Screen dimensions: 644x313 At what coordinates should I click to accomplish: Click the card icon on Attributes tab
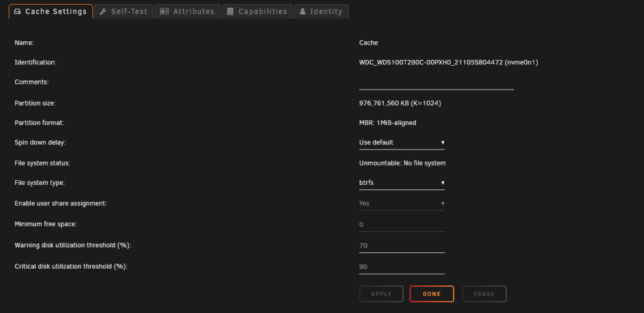click(x=164, y=12)
